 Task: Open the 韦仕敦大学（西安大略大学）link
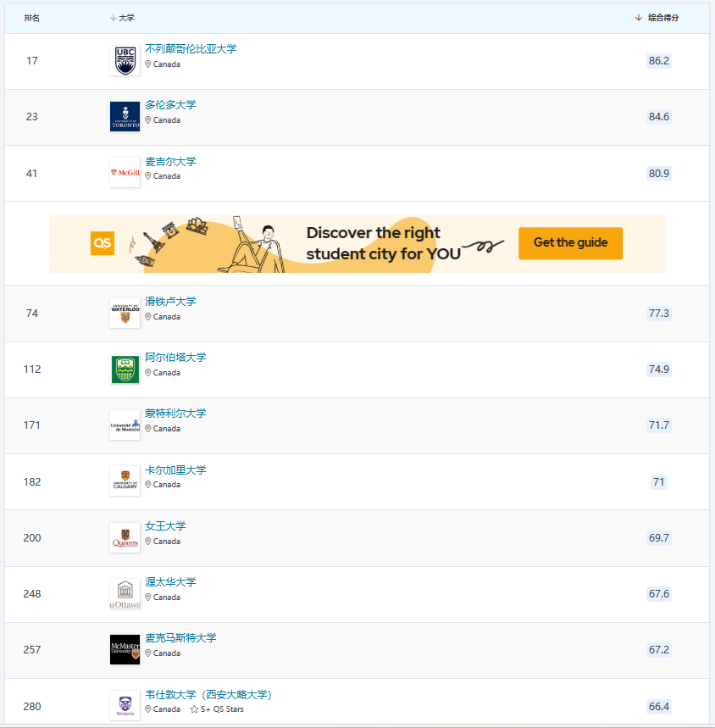[x=208, y=695]
